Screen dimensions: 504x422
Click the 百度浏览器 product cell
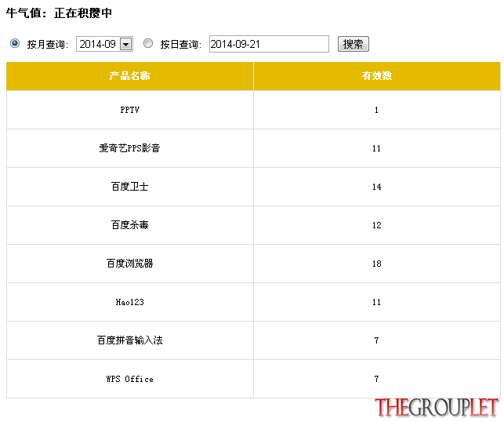(x=130, y=264)
